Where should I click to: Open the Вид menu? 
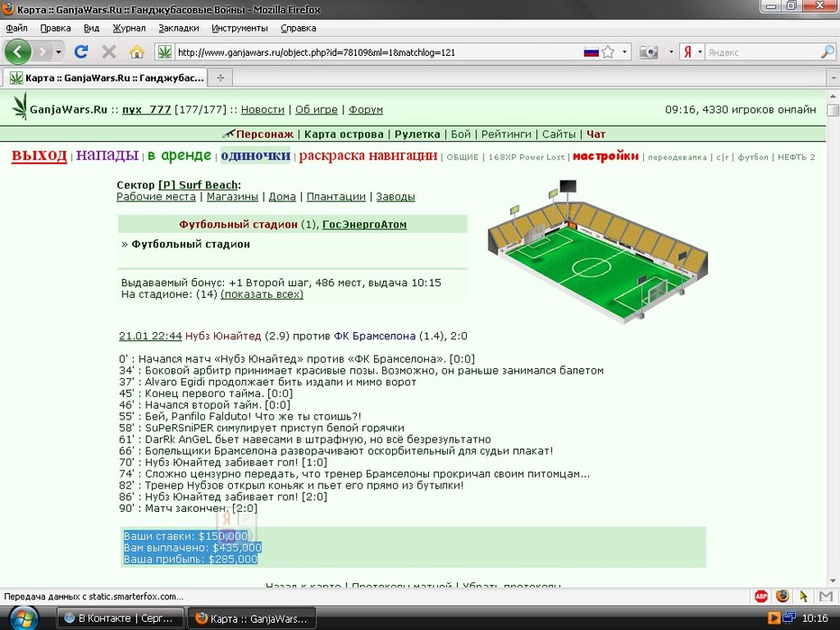[x=91, y=28]
